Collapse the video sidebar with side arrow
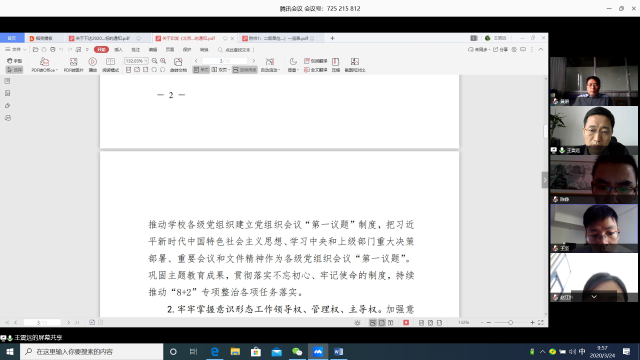The image size is (640, 360). tap(544, 180)
